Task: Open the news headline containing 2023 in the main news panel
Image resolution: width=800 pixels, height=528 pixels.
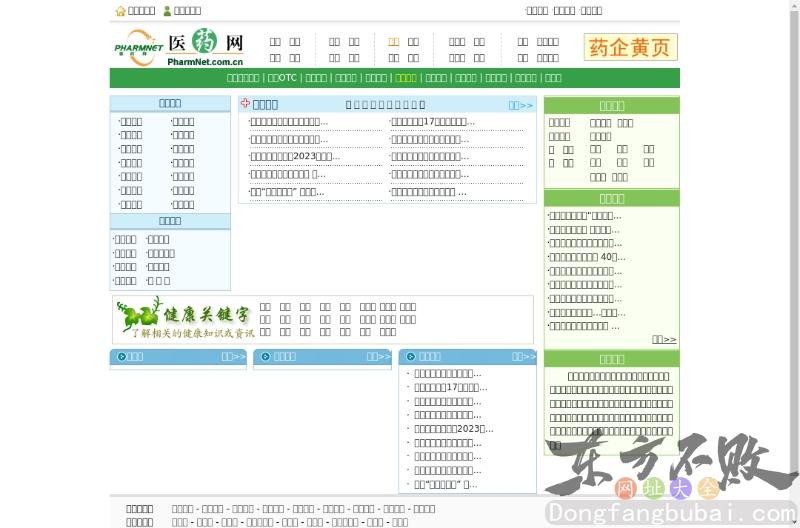Action: pos(295,156)
